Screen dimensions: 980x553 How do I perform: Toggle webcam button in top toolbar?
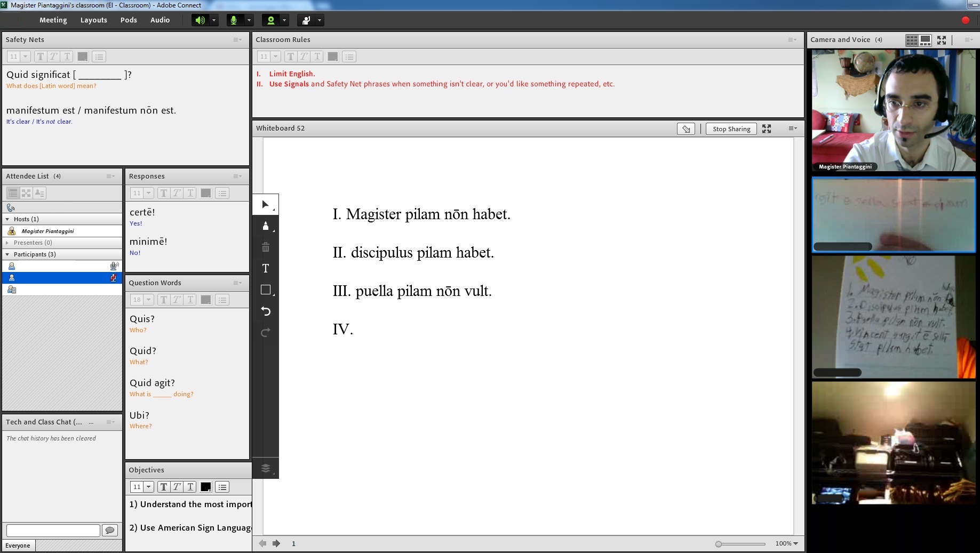(x=270, y=20)
